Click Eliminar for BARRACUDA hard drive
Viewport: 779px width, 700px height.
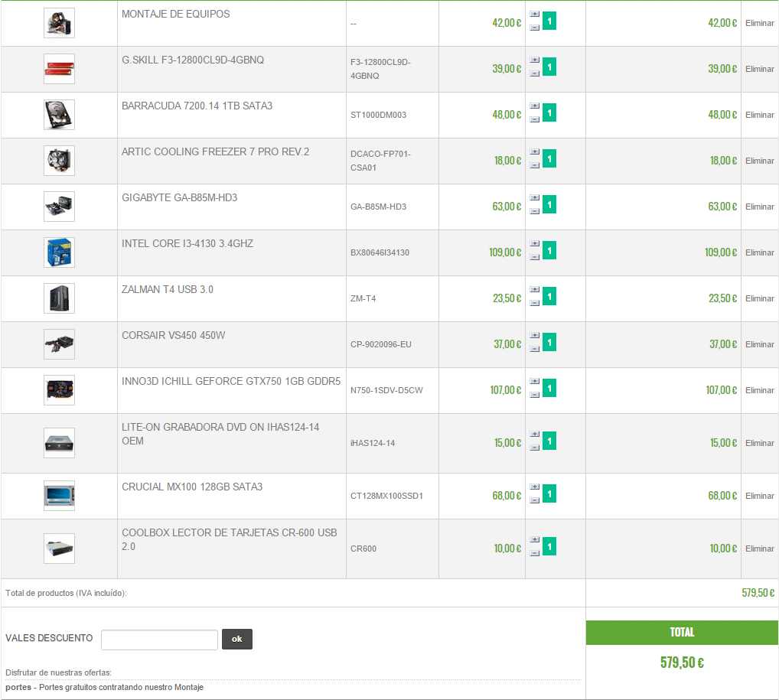[x=760, y=115]
